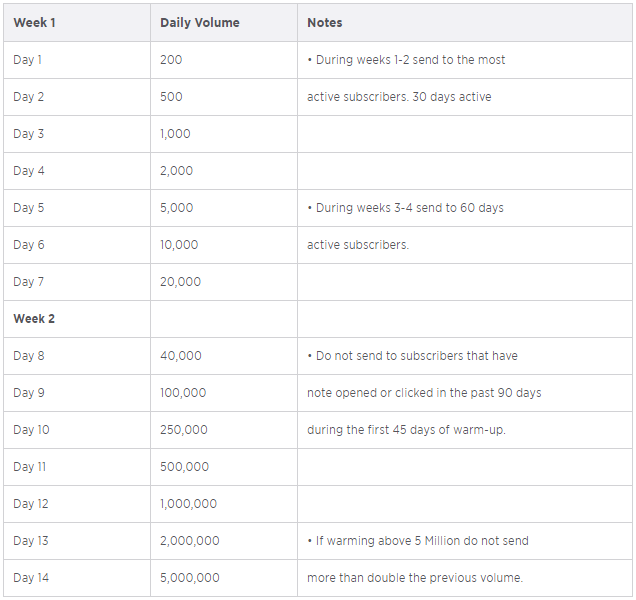Select the 5,000,000 volume for Day 14
The image size is (636, 600).
[x=189, y=578]
